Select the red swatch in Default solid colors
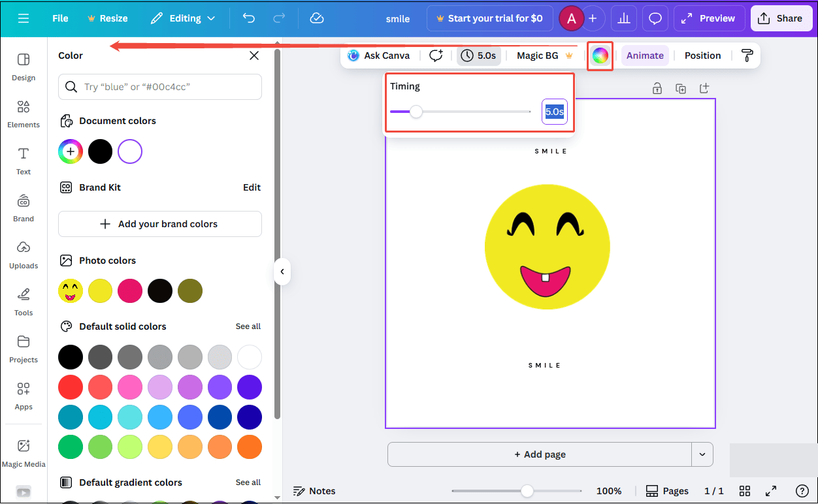 pos(70,387)
